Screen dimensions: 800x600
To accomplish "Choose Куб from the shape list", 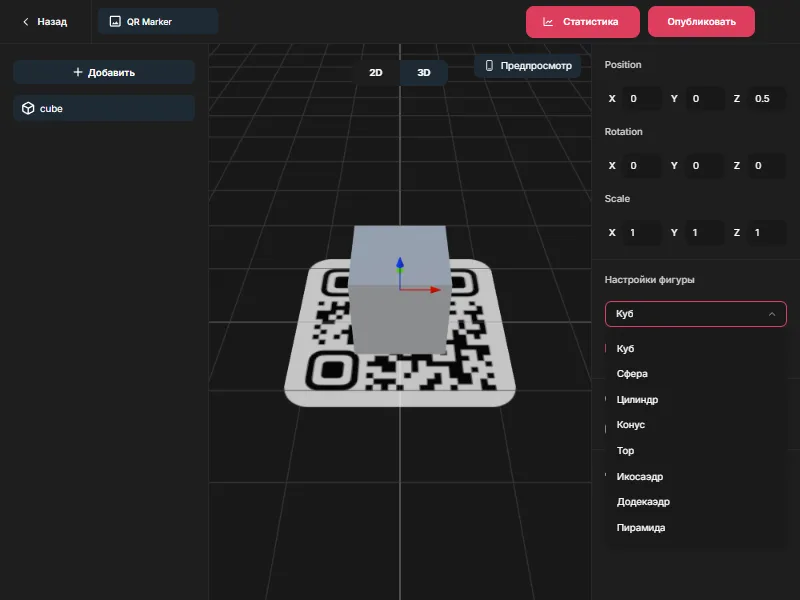I will (x=695, y=348).
